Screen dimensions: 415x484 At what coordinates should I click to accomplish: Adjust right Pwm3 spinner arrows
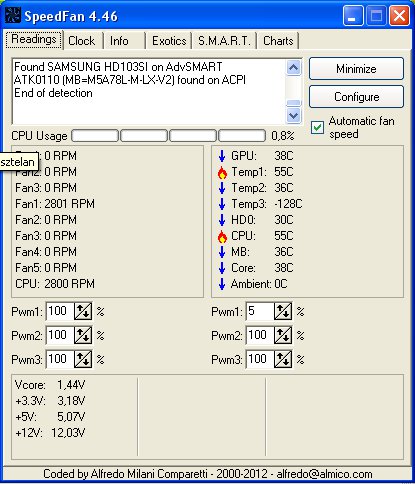click(283, 359)
